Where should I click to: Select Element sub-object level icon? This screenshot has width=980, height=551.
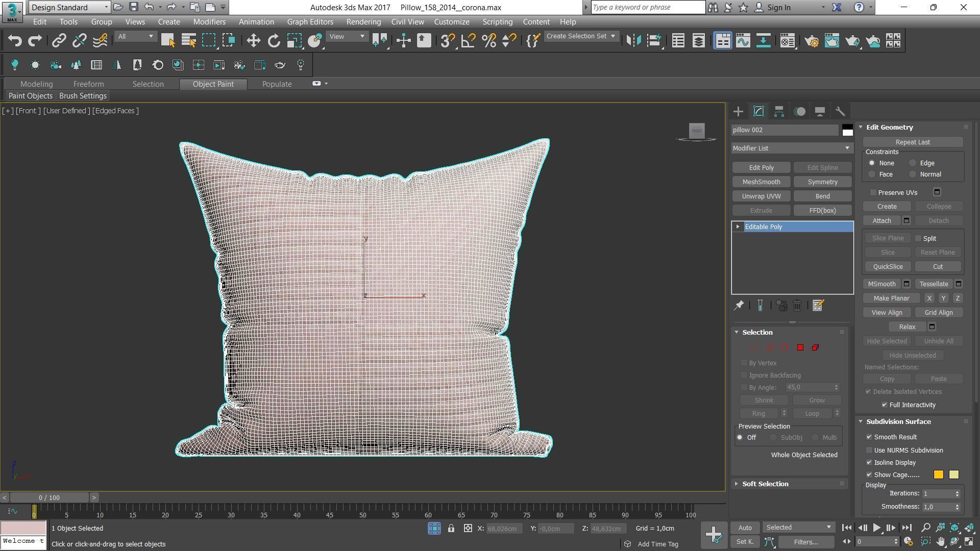click(x=815, y=347)
